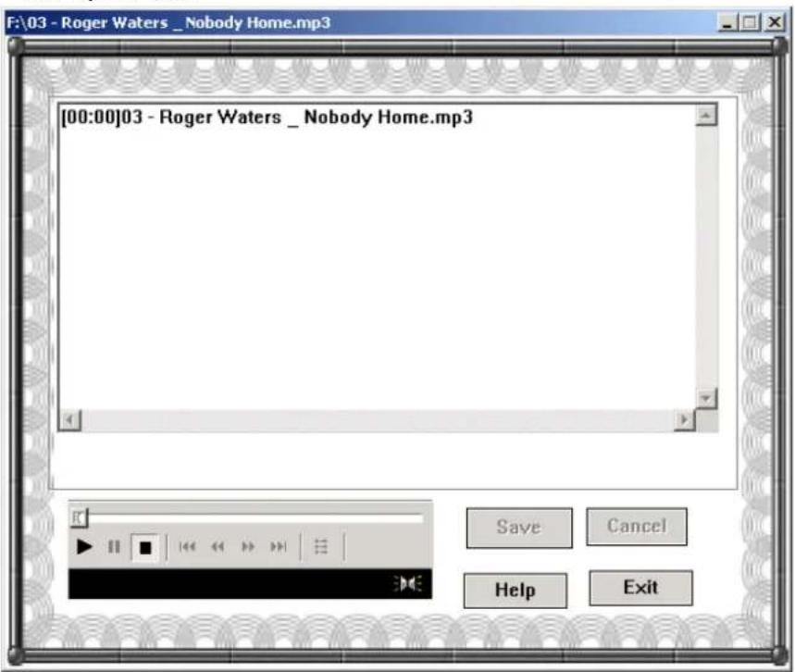Screen dimensions: 795x672
Task: Minimize the window
Action: point(728,23)
